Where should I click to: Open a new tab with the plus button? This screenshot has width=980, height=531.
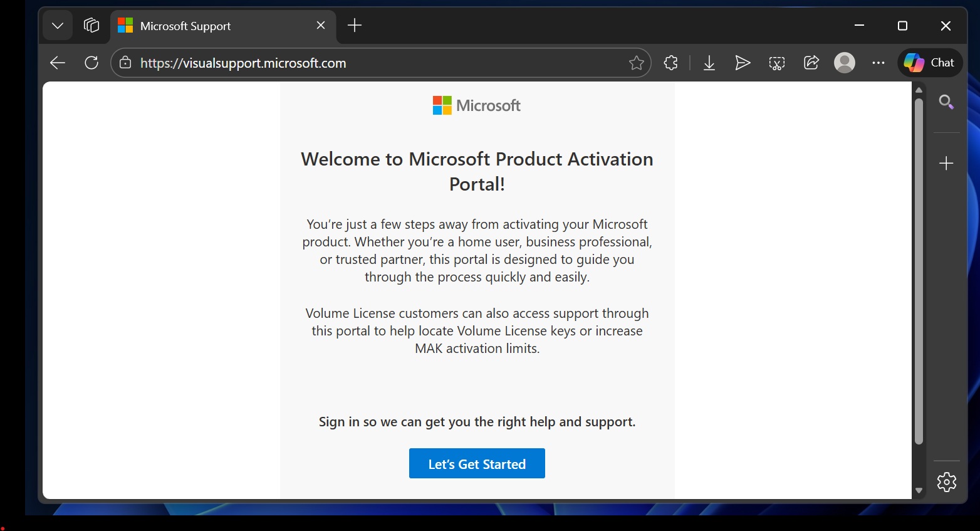(355, 26)
